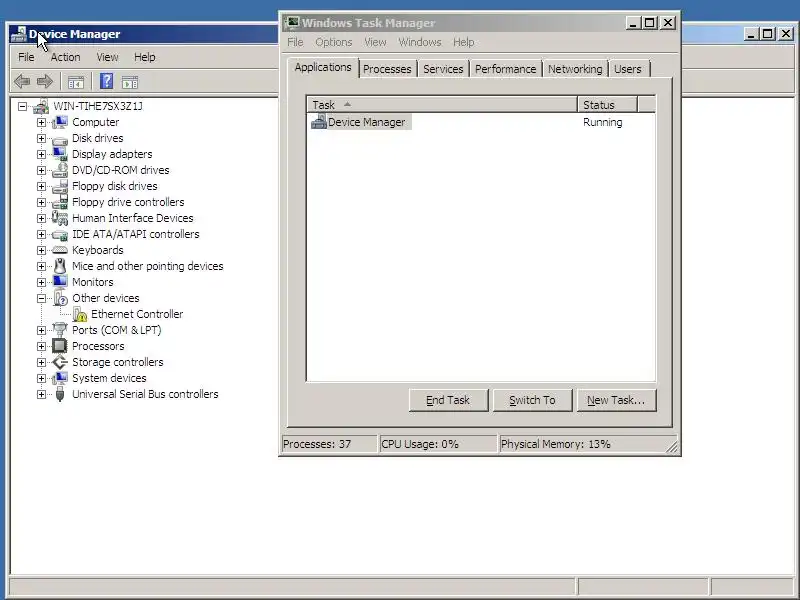Image resolution: width=800 pixels, height=600 pixels.
Task: Click the New Task... button
Action: click(616, 401)
